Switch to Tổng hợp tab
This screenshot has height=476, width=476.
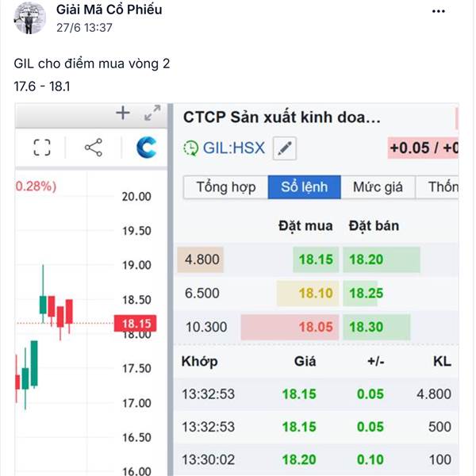click(226, 187)
